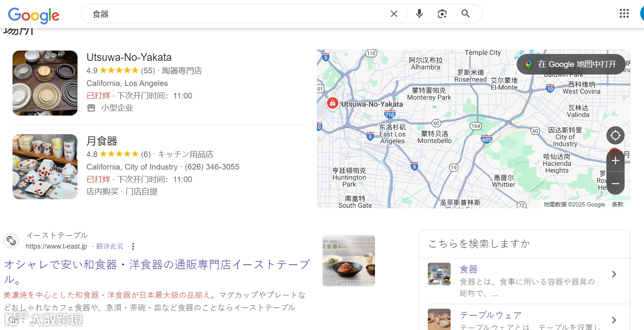
Task: Click the 4.9 rating stars for Utsuwa-No-Yakata
Action: (119, 70)
